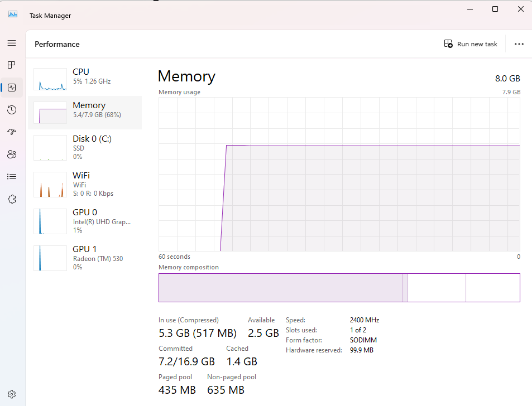Select Memory in the performance list
Screen dimensions: 532x406
click(x=85, y=110)
